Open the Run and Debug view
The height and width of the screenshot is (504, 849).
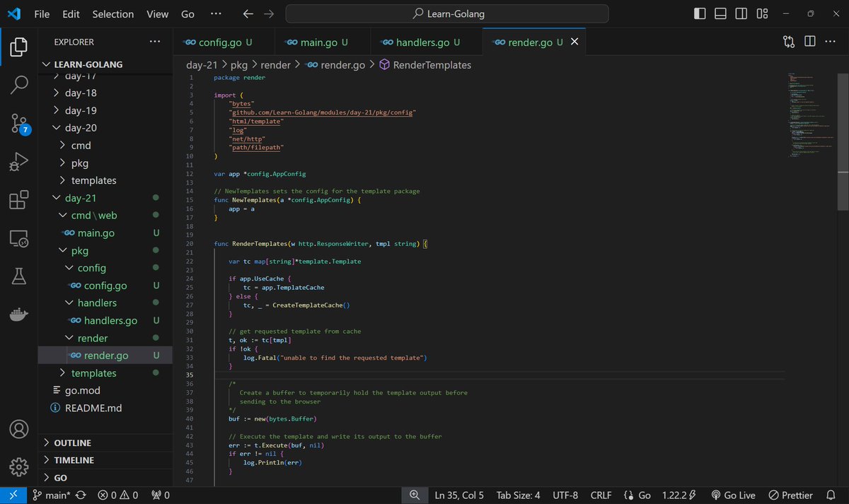point(19,162)
